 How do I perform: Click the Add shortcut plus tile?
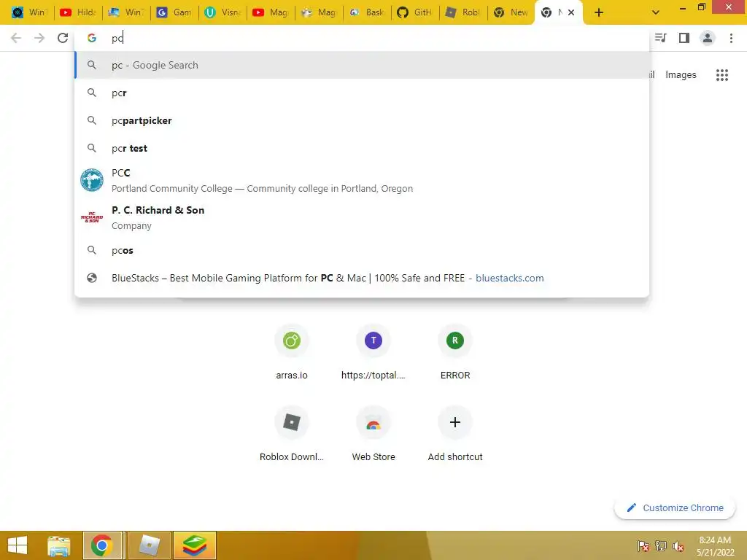tap(455, 434)
